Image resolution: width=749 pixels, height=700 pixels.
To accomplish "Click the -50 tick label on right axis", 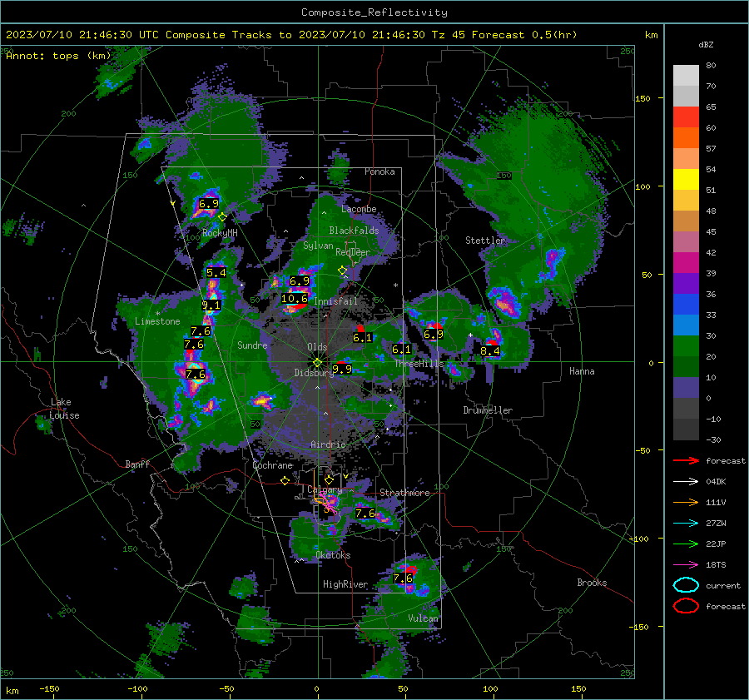I will pos(645,450).
